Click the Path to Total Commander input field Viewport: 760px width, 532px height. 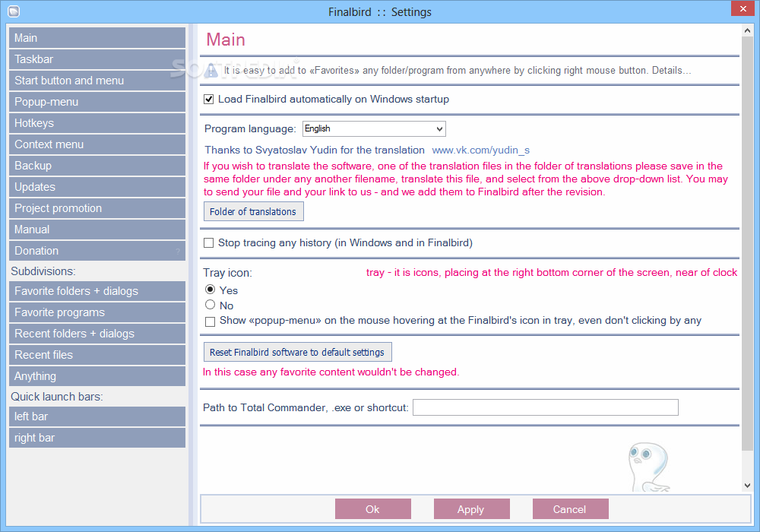pyautogui.click(x=545, y=407)
